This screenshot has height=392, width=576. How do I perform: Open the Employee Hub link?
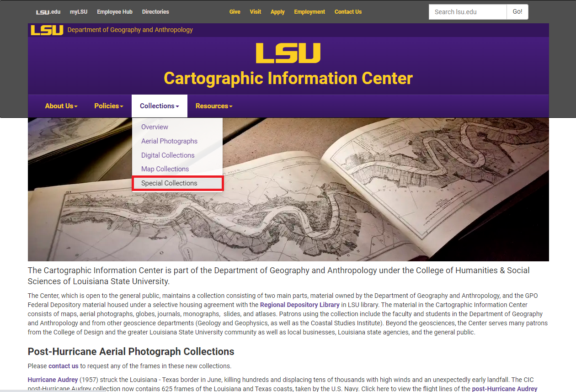(x=115, y=12)
